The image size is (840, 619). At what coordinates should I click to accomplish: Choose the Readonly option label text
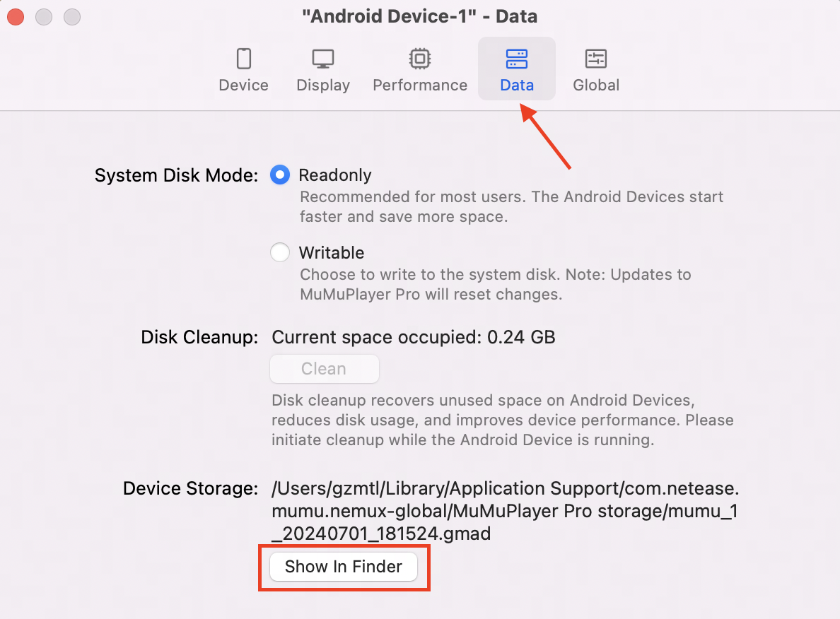coord(335,175)
